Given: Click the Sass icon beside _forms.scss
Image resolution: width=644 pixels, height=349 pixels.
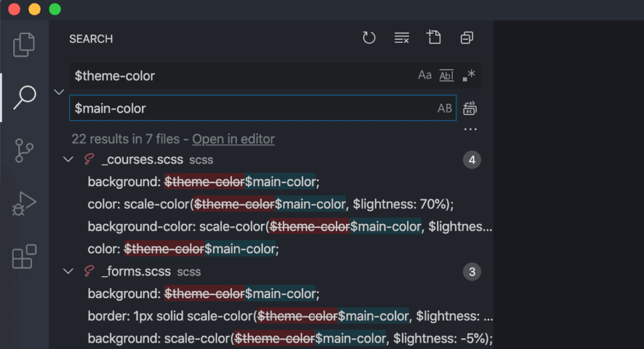Looking at the screenshot, I should coord(89,271).
